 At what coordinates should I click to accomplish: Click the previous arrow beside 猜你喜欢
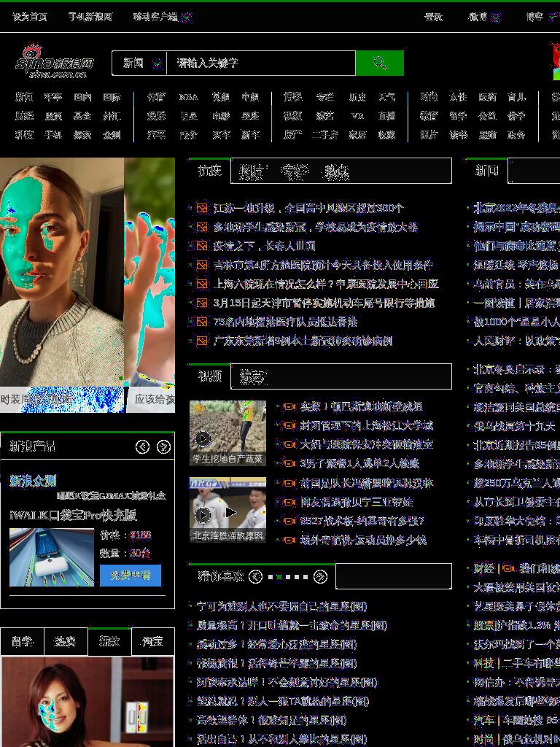256,576
